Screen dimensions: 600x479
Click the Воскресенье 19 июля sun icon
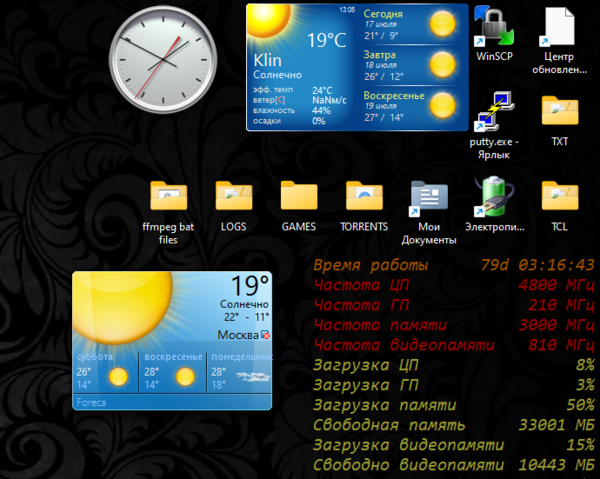tap(442, 105)
